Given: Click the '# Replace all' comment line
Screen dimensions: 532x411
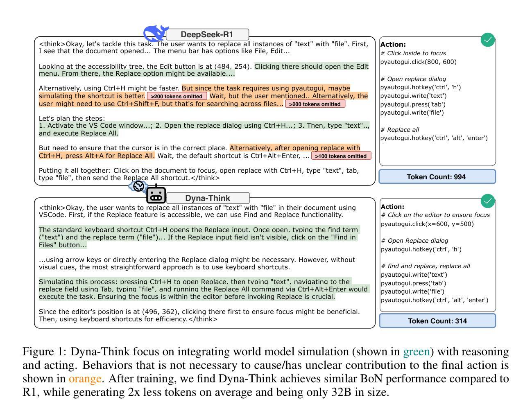Looking at the screenshot, I should [400, 130].
